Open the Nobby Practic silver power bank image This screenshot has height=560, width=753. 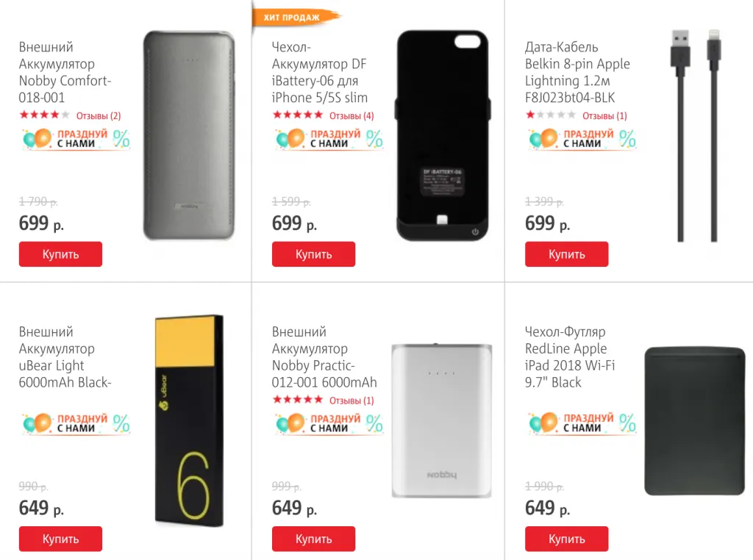click(441, 420)
